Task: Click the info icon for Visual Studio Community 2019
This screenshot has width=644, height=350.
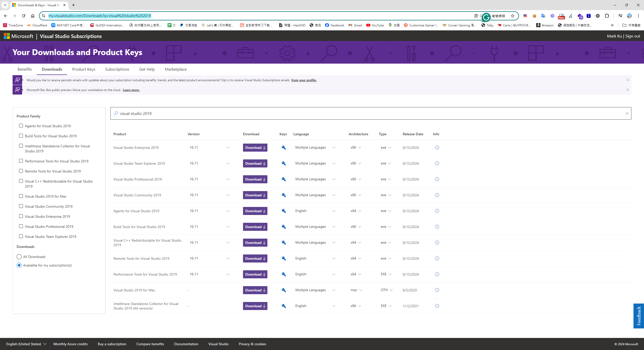Action: pos(437,195)
